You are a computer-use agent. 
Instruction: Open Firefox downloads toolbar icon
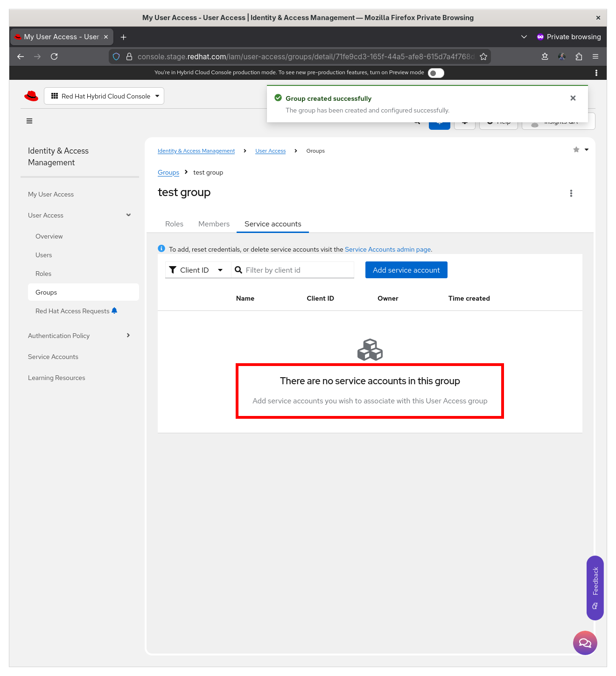(x=545, y=56)
